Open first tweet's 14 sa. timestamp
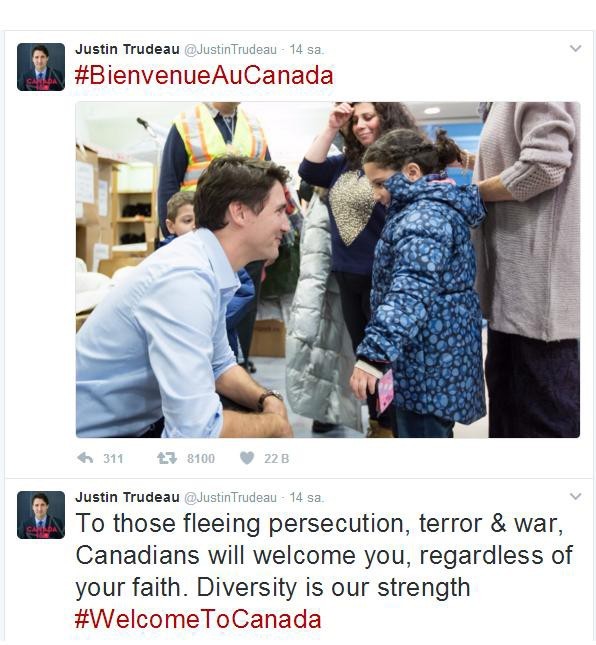The width and height of the screenshot is (596, 645). tap(307, 50)
